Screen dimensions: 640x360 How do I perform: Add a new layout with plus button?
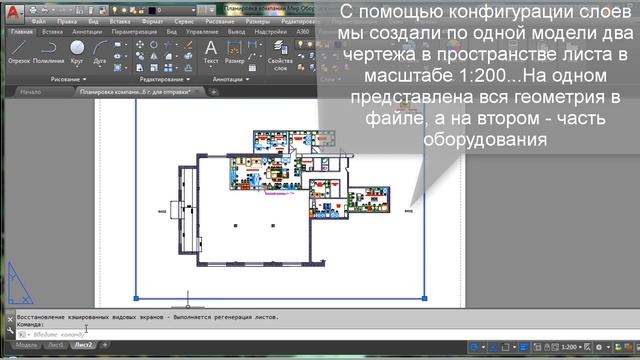[x=104, y=345]
